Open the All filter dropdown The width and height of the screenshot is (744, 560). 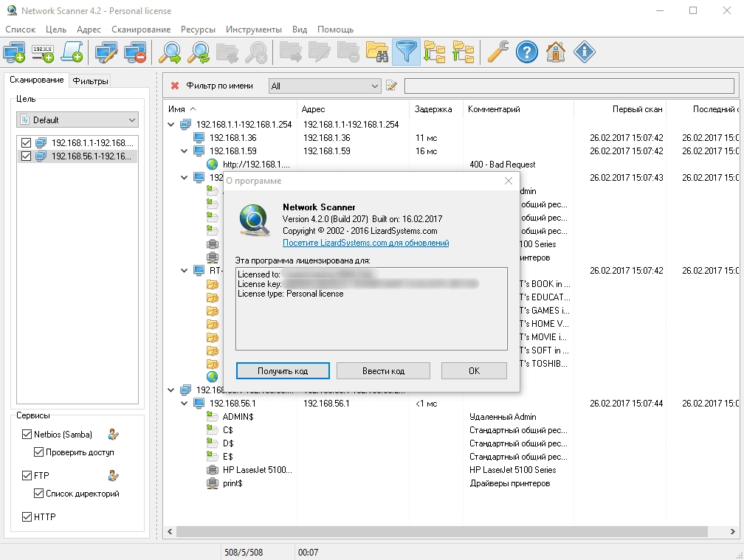pos(325,86)
